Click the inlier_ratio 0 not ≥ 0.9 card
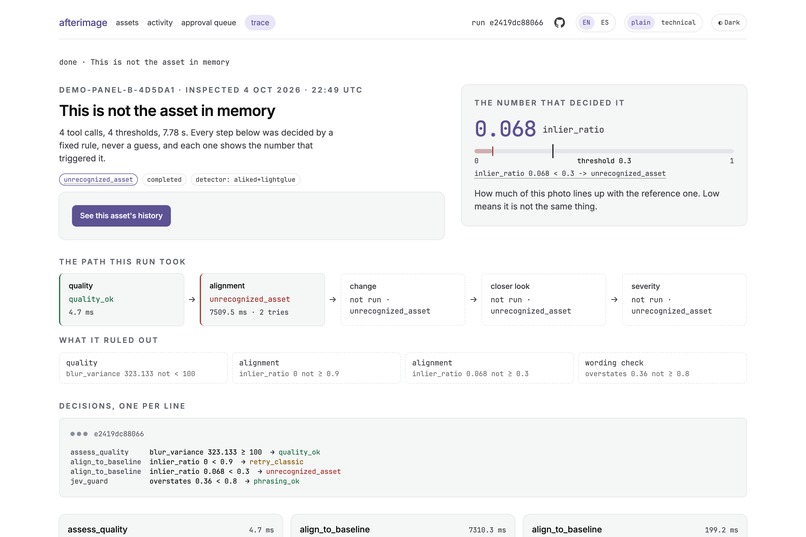Screen dimensions: 806x537 coord(316,368)
